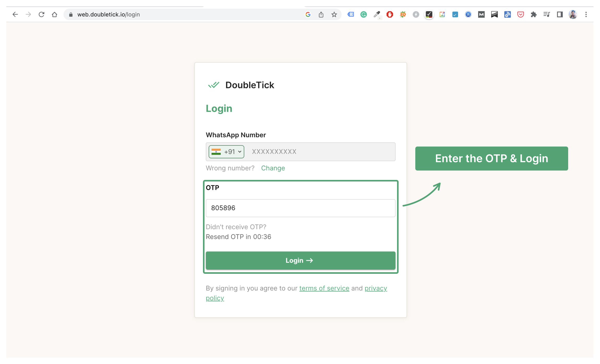The width and height of the screenshot is (600, 364).
Task: Bookmark the page with the star icon
Action: (334, 14)
